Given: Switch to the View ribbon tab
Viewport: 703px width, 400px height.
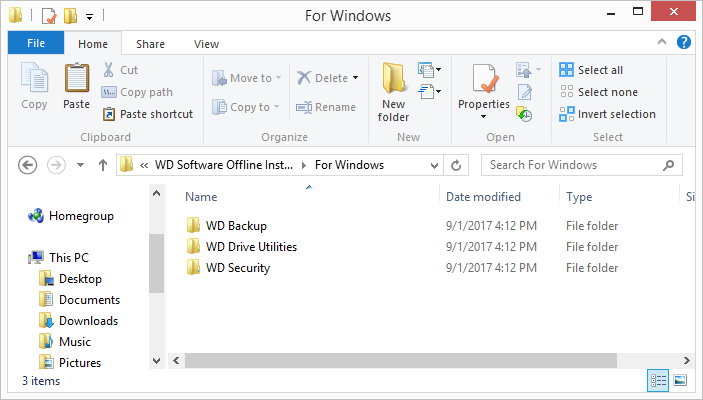Looking at the screenshot, I should tap(206, 44).
